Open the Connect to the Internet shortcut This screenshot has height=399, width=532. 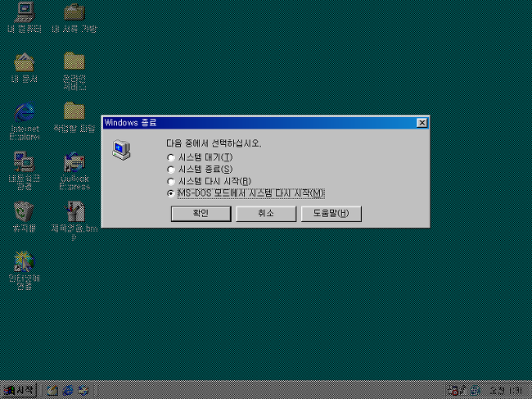pyautogui.click(x=24, y=261)
